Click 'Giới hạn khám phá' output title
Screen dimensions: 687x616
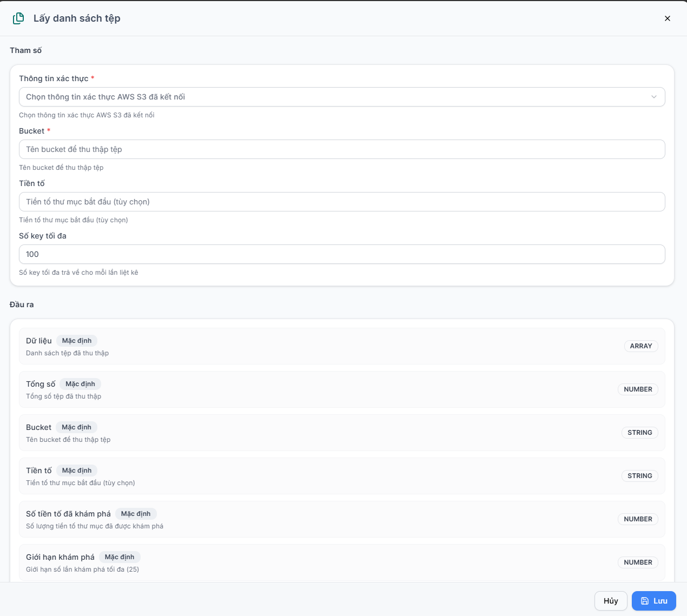pos(60,557)
